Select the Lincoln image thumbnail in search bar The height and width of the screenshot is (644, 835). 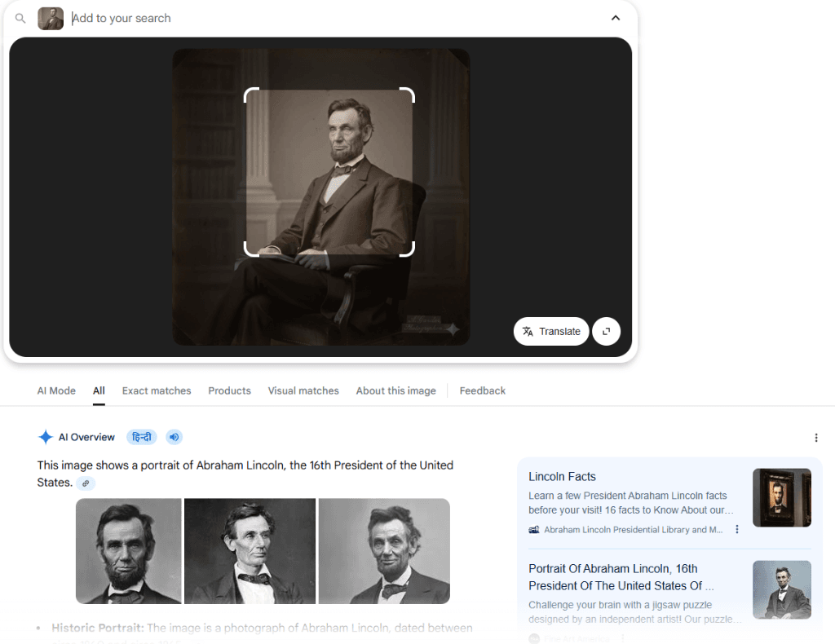coord(50,18)
